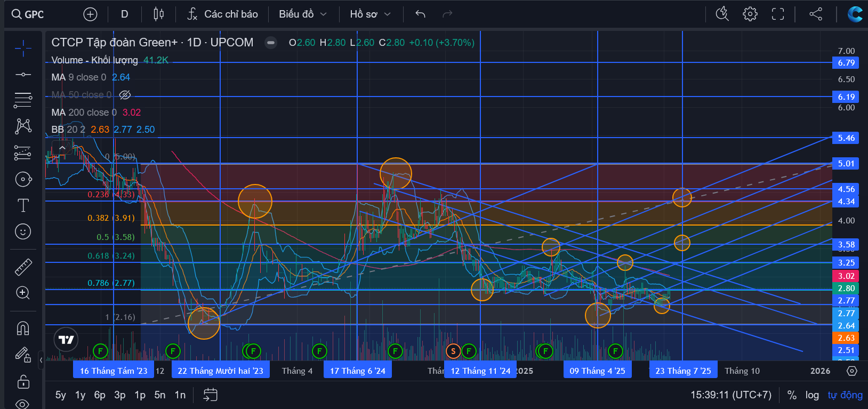
Task: Click the blue C logo icon
Action: 855,14
